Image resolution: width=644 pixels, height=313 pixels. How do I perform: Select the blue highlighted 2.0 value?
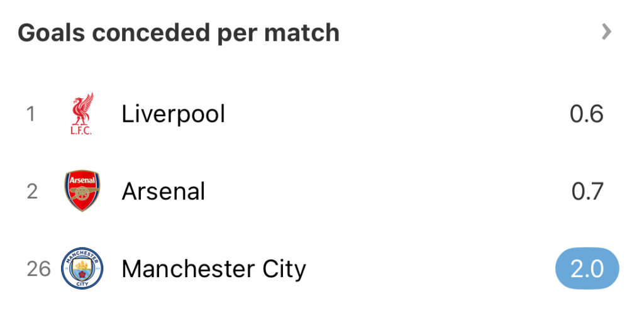tap(587, 269)
